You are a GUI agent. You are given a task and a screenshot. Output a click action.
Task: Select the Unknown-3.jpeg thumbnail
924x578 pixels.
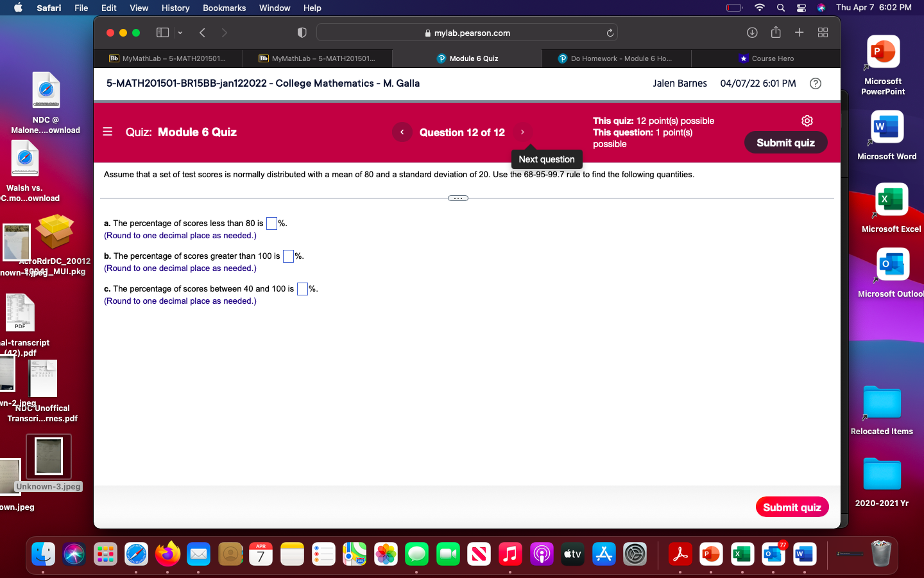click(49, 456)
